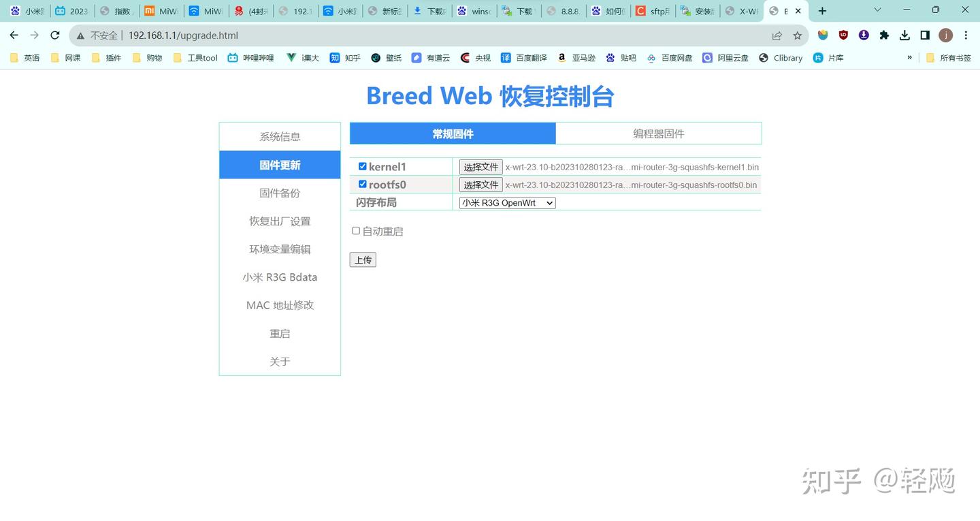The height and width of the screenshot is (521, 980).
Task: Uncheck the rootfs0 checkbox
Action: pos(362,184)
